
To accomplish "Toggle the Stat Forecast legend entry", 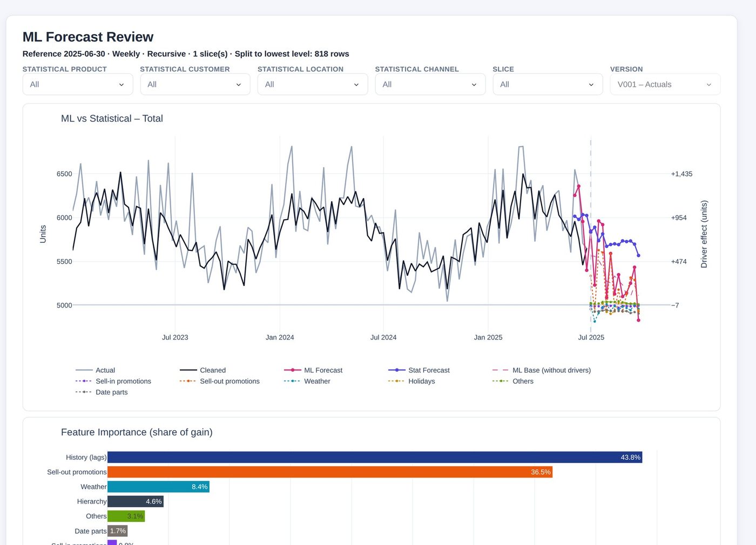I will click(419, 370).
